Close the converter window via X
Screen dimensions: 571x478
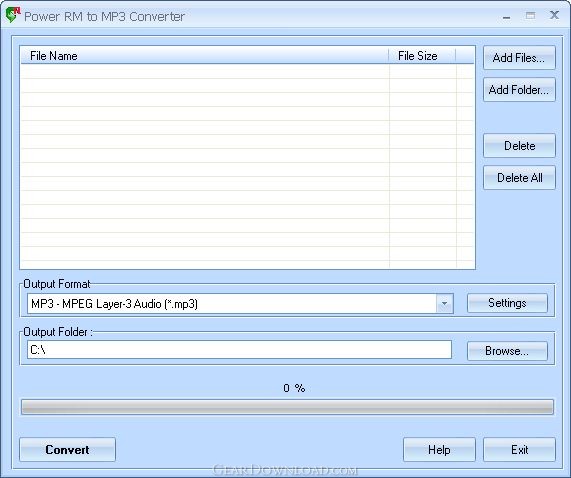tap(554, 15)
